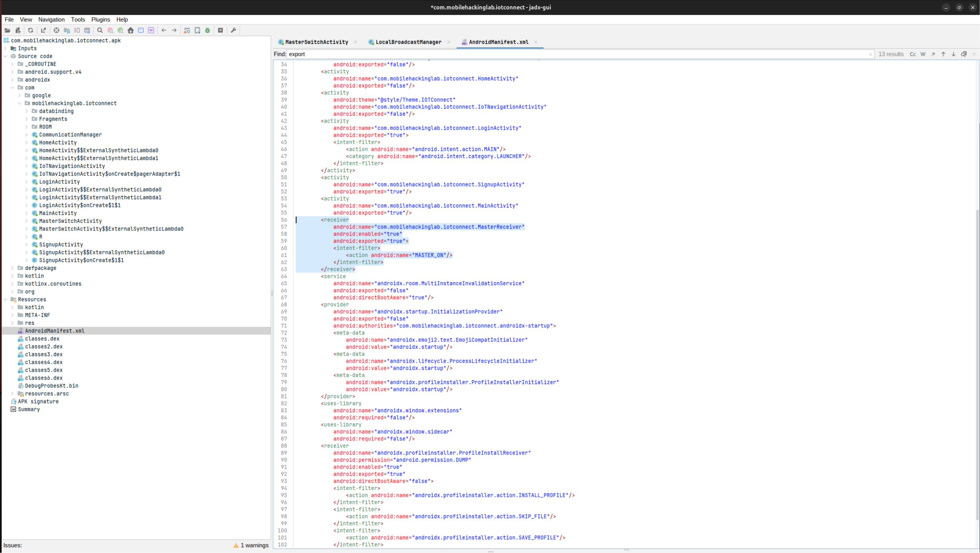Close the LocalBroadcastManager tab
This screenshot has width=980, height=553.
click(x=448, y=42)
